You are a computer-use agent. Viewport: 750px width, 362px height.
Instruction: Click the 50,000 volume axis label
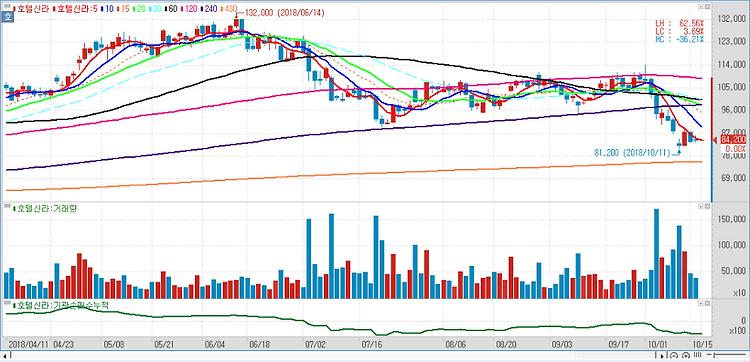[734, 271]
